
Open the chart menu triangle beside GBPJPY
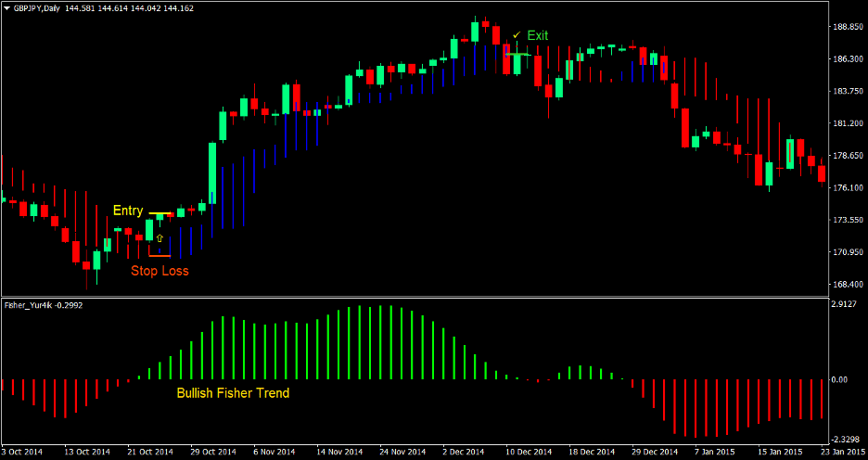click(7, 7)
